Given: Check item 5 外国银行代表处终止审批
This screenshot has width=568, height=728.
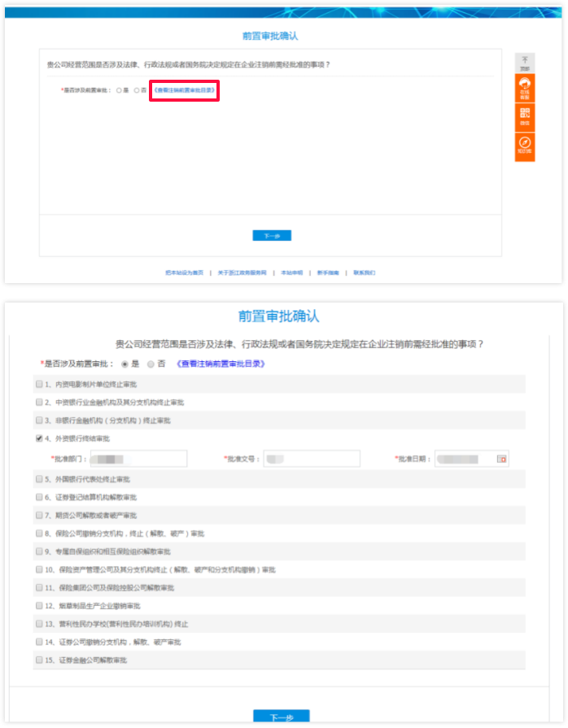Looking at the screenshot, I should tap(40, 478).
